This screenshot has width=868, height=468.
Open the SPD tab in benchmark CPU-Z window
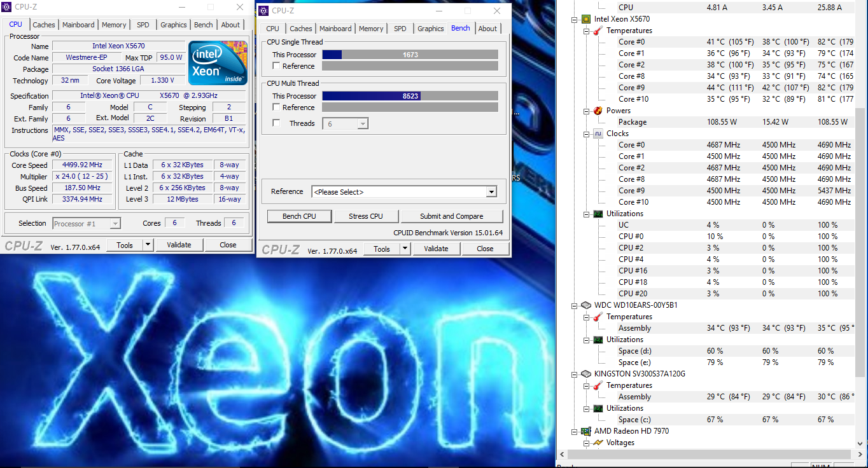coord(400,29)
